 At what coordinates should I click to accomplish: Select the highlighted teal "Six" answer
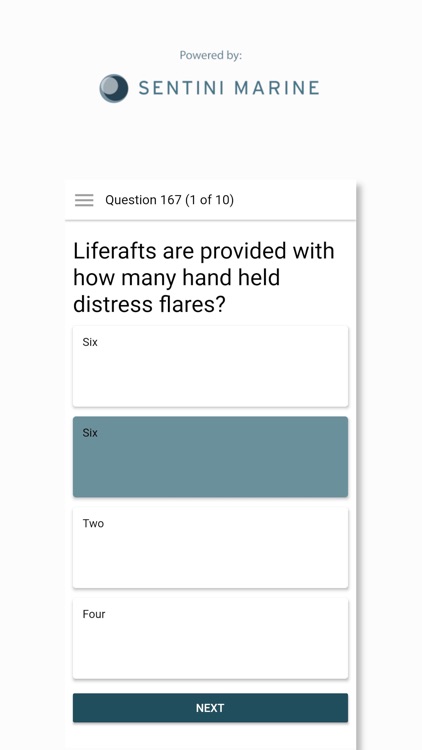[x=211, y=457]
